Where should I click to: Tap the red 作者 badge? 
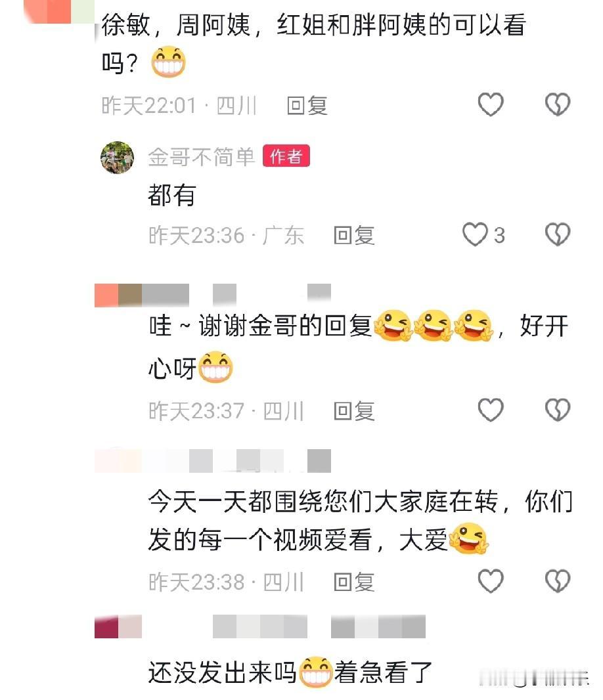pos(286,156)
